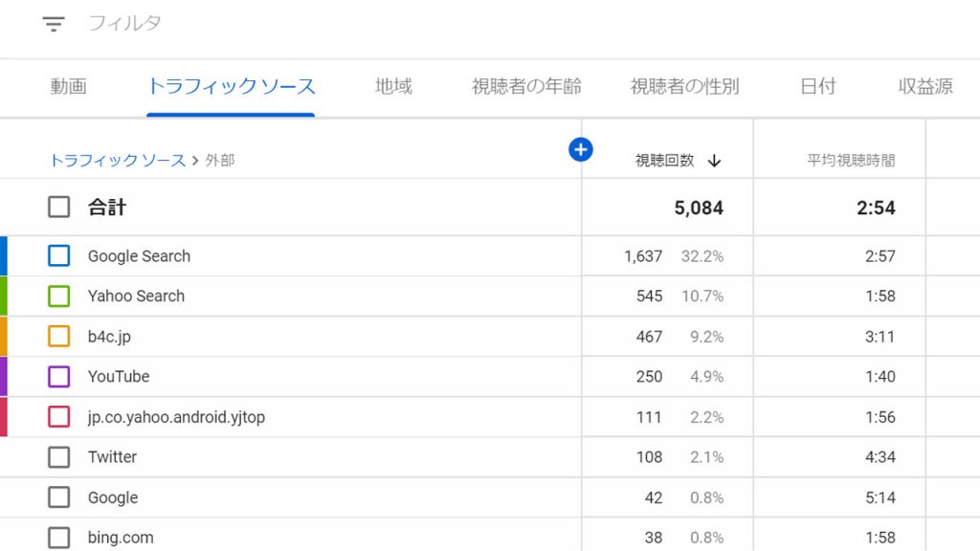Open the 収益源 tab

[x=925, y=86]
